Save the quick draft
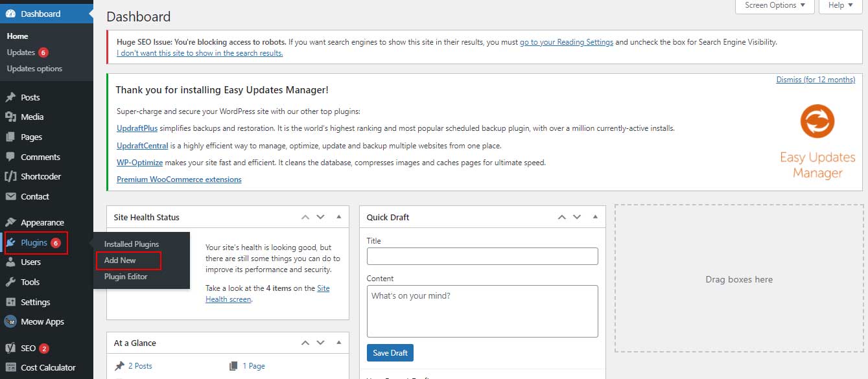868x379 pixels. tap(390, 353)
